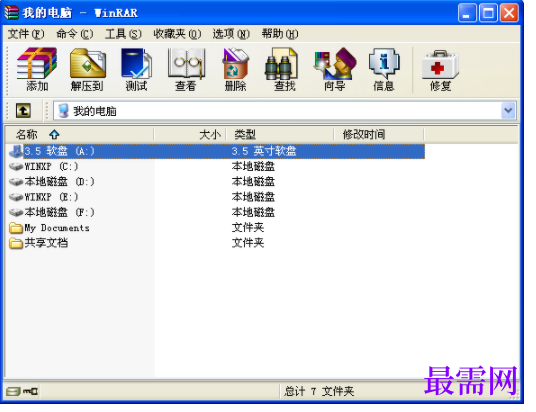Open the 收藏夹(O) menu

[x=177, y=34]
